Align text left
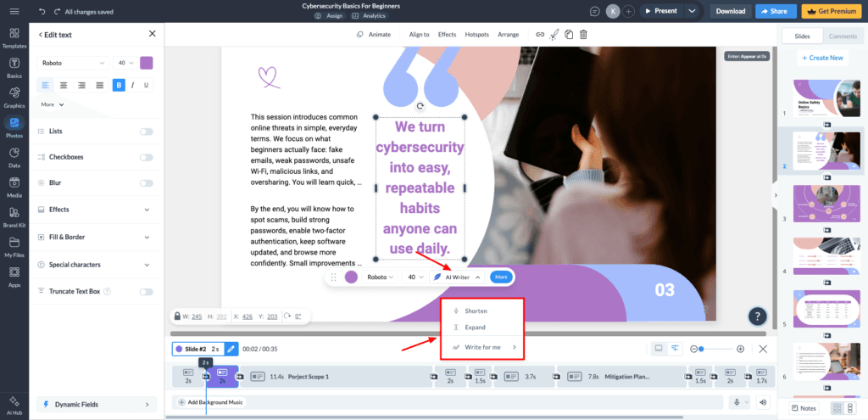 (x=46, y=86)
